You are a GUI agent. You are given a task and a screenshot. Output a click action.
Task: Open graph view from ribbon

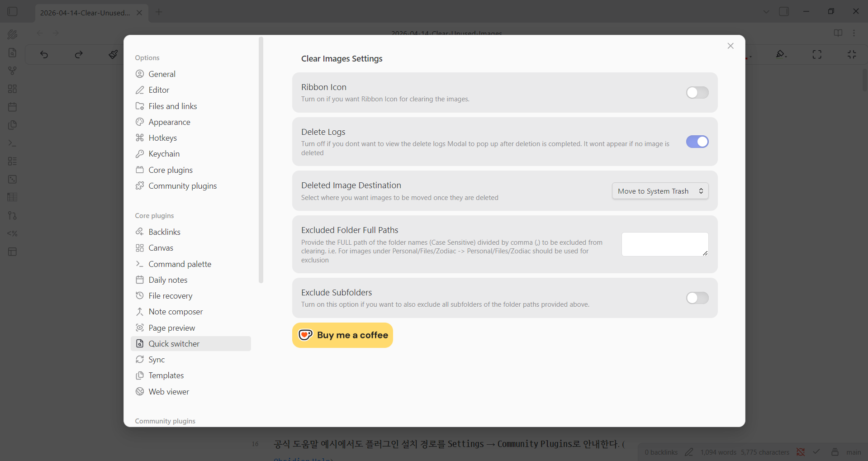click(x=13, y=71)
